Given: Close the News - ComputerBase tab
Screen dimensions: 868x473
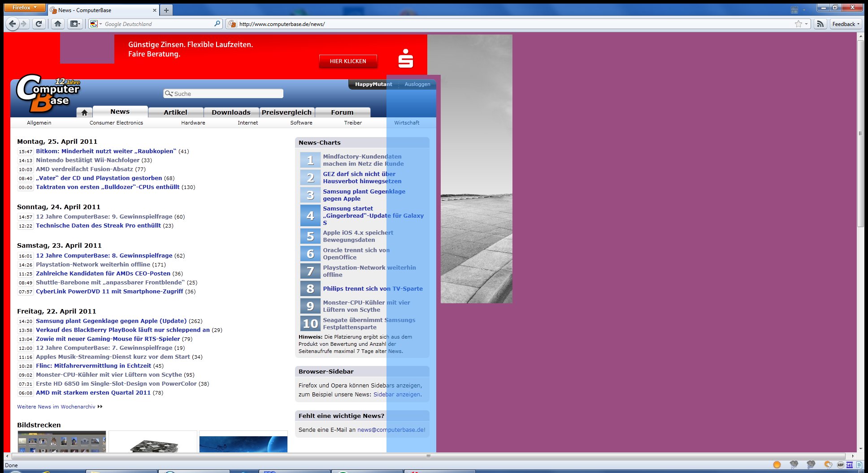Looking at the screenshot, I should [x=155, y=10].
